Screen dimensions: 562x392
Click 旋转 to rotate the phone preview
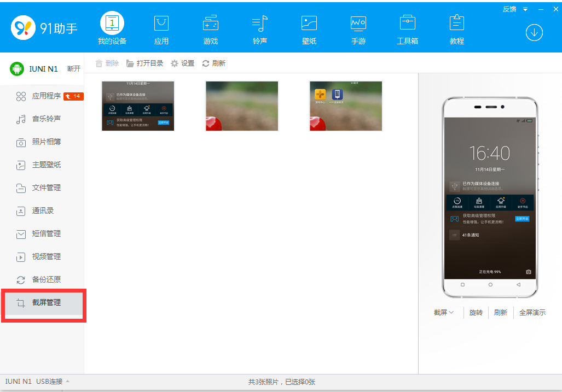pos(476,313)
